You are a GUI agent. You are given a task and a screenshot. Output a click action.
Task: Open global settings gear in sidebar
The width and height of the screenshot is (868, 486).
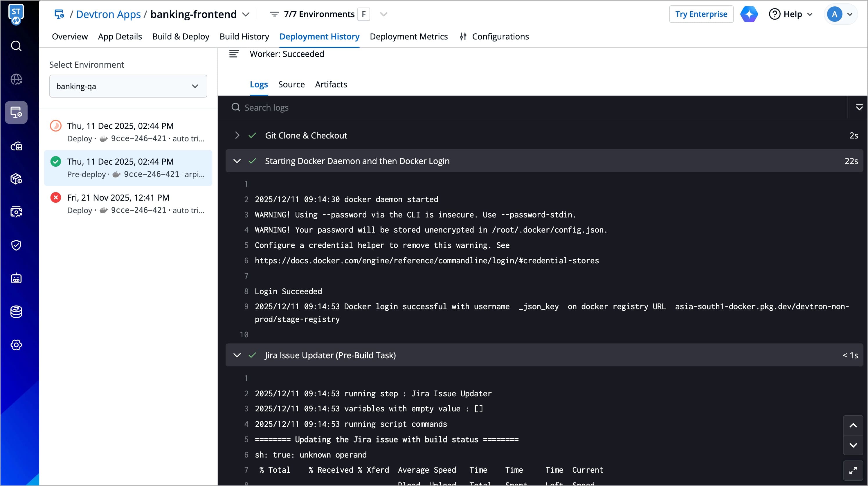point(16,345)
